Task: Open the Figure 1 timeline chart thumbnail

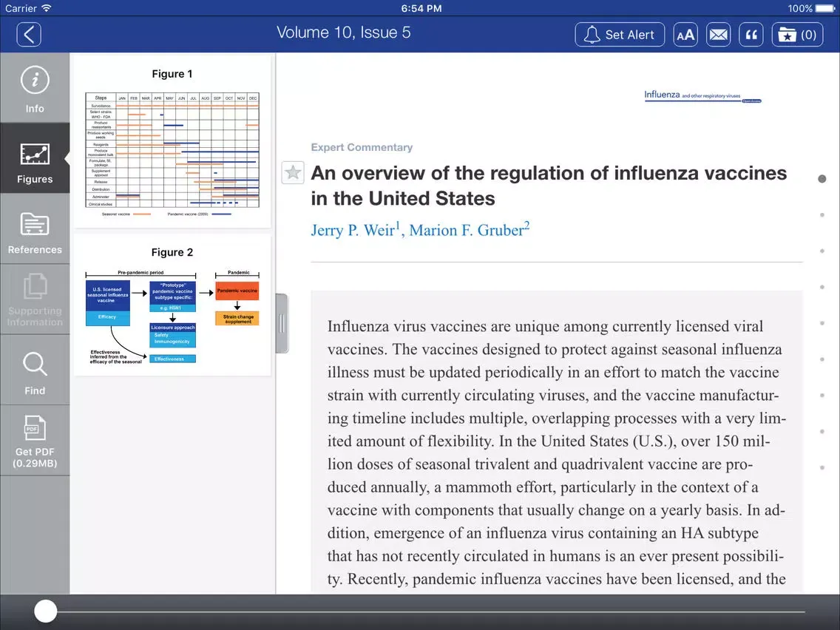Action: pos(172,142)
